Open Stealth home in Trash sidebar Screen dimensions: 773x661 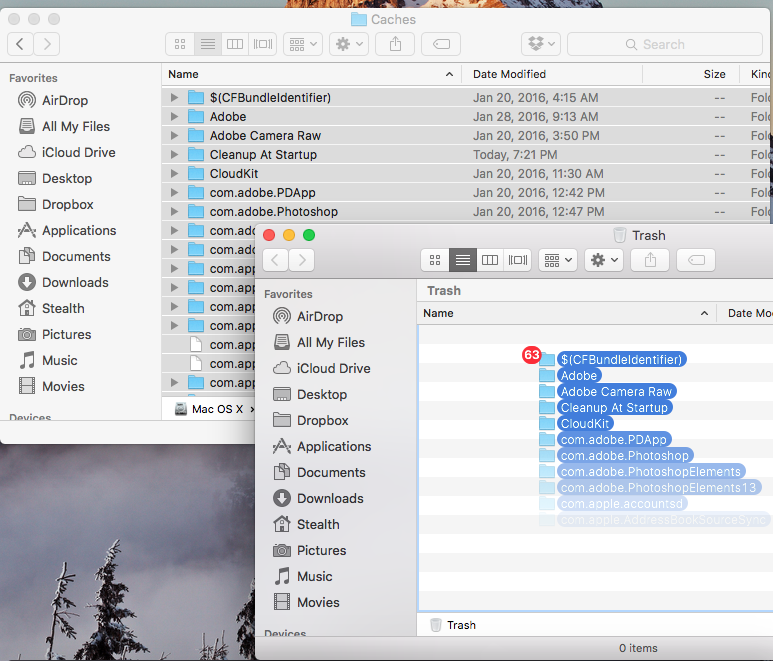pos(306,524)
